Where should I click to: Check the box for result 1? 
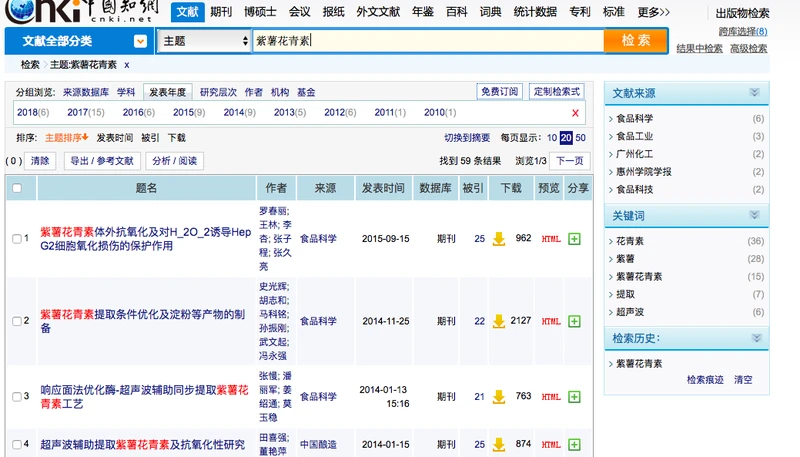pyautogui.click(x=16, y=239)
